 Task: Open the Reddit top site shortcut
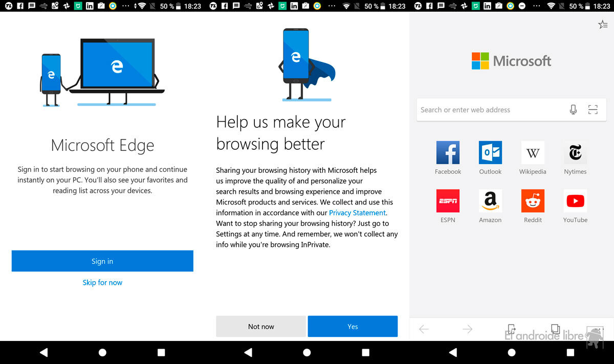533,201
